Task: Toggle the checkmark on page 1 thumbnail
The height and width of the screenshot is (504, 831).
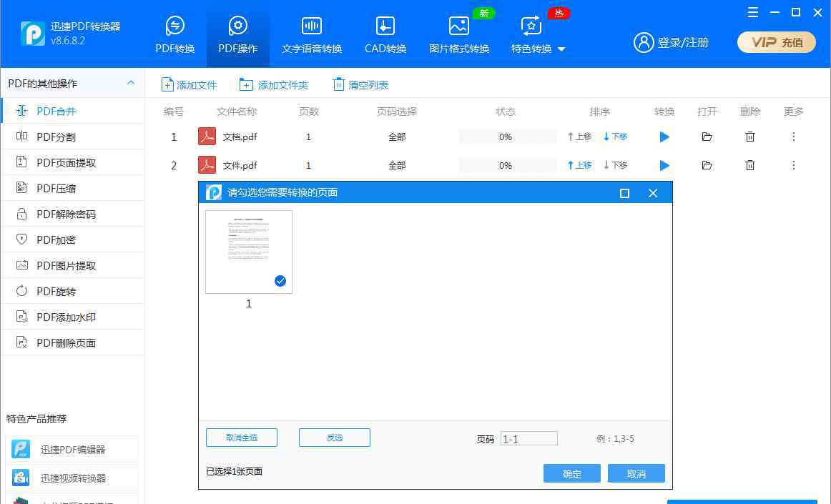Action: (x=280, y=281)
